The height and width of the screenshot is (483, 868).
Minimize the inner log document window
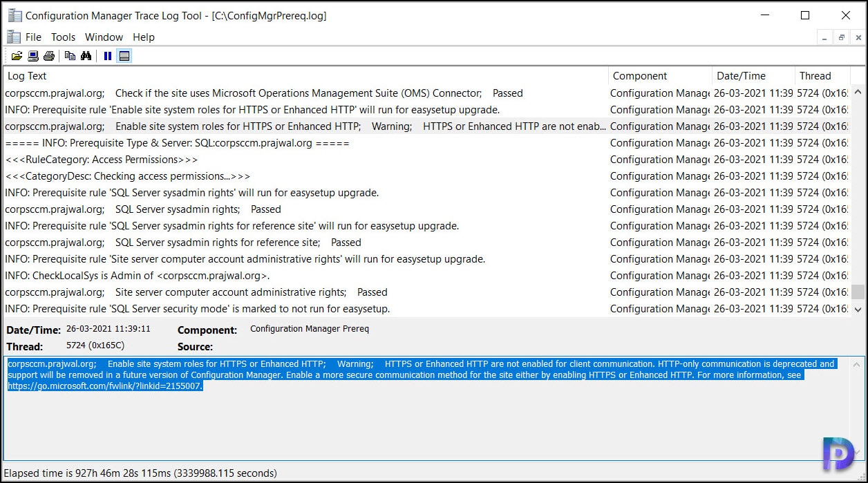(x=824, y=37)
